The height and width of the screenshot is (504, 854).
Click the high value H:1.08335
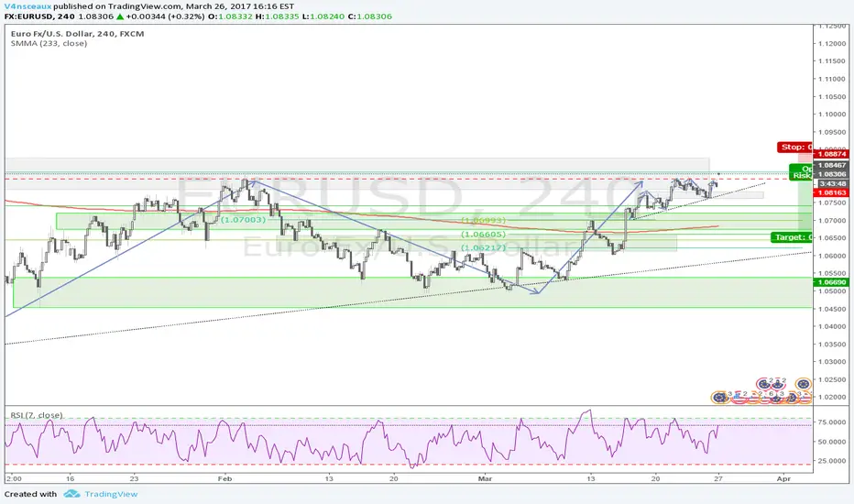[x=278, y=16]
